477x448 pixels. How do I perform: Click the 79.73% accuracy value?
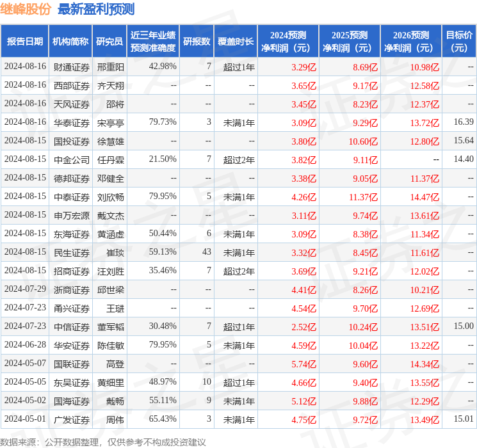(x=163, y=122)
